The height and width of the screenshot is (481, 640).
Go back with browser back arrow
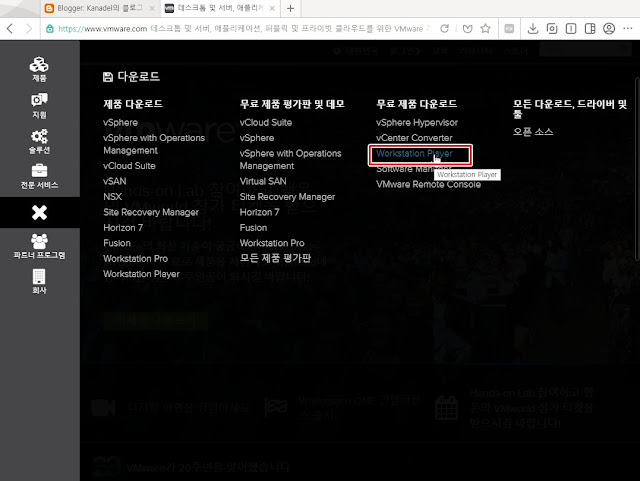10,29
